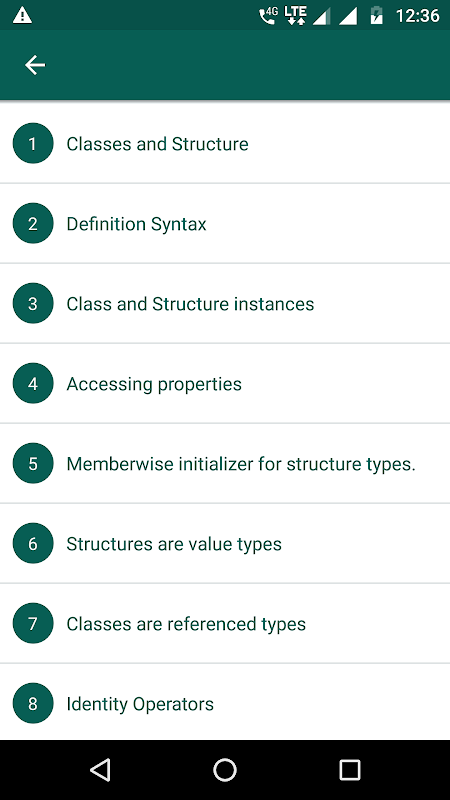Viewport: 450px width, 800px height.
Task: Open the Definition Syntax topic
Action: 225,223
